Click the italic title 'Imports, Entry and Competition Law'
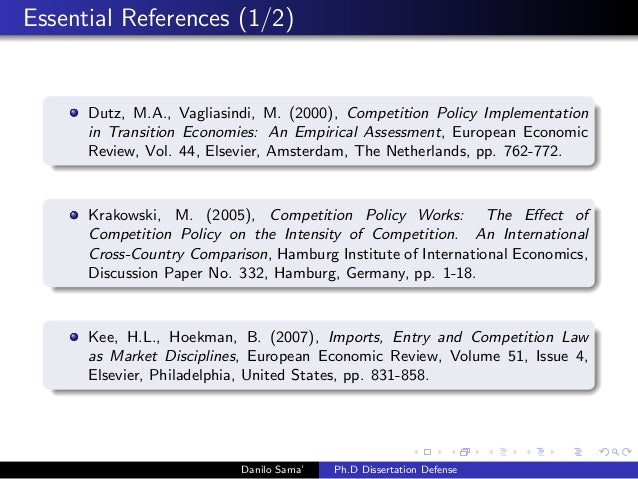638x479 pixels. tap(459, 337)
